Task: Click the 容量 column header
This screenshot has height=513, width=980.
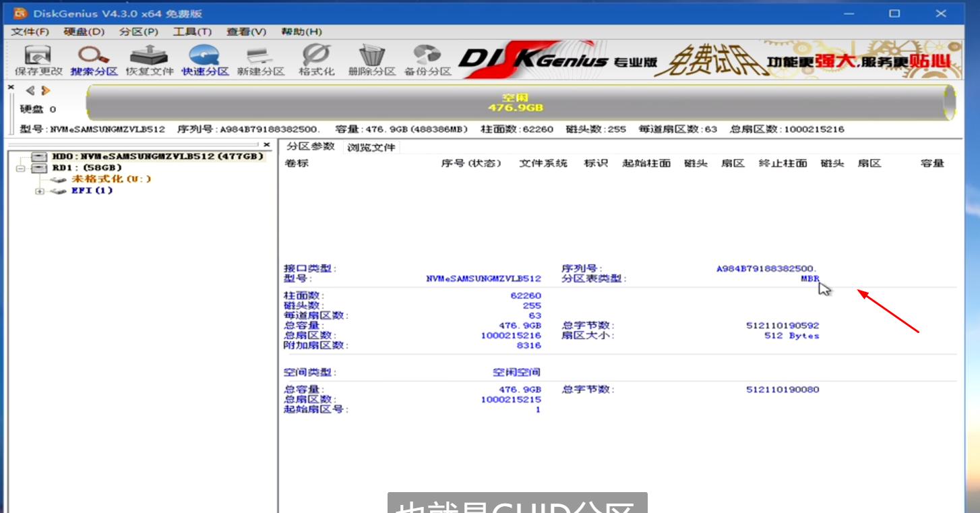Action: point(932,163)
